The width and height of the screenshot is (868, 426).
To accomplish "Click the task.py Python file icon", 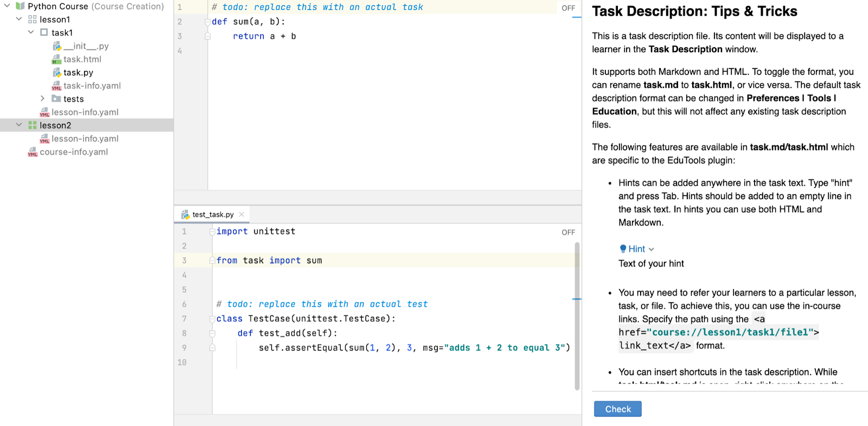I will click(x=57, y=73).
